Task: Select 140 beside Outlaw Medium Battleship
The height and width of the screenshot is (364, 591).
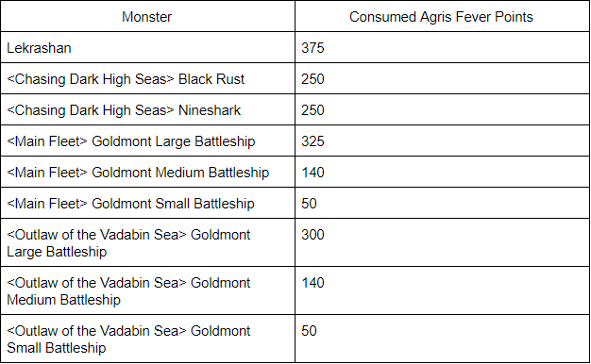Action: [442, 290]
